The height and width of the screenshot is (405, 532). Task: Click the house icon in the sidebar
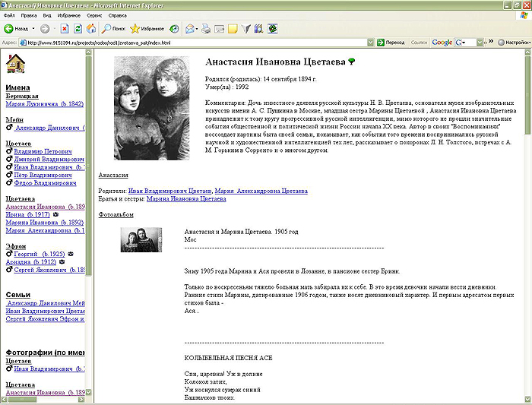click(x=15, y=64)
